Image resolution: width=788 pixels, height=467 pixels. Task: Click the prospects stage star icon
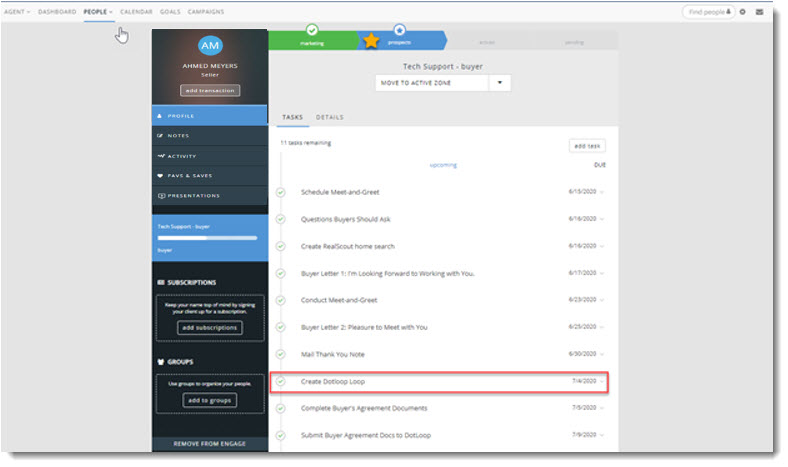click(x=400, y=30)
